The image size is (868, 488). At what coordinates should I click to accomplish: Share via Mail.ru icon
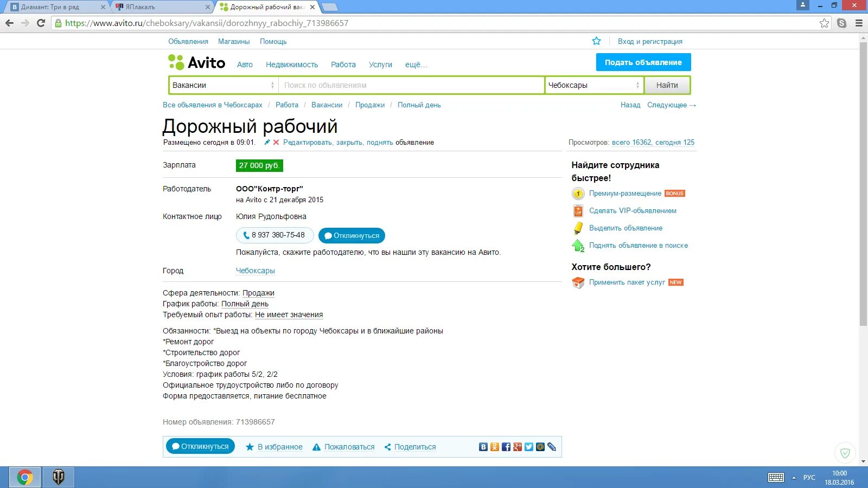tap(540, 447)
